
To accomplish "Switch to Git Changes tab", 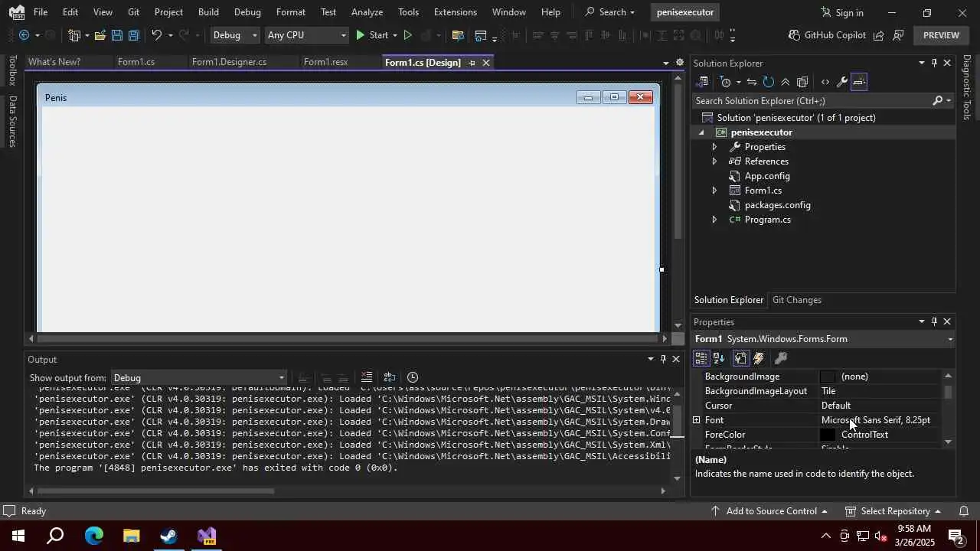I will [x=796, y=300].
